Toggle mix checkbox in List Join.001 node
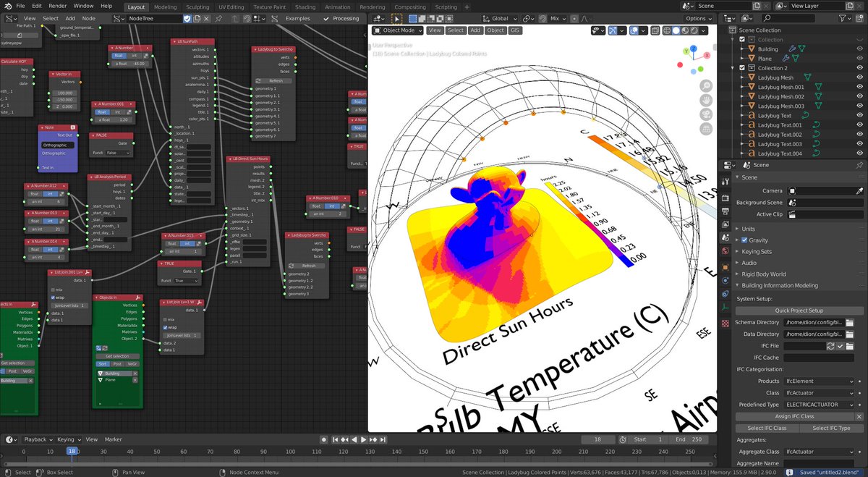868x477 pixels. 53,290
